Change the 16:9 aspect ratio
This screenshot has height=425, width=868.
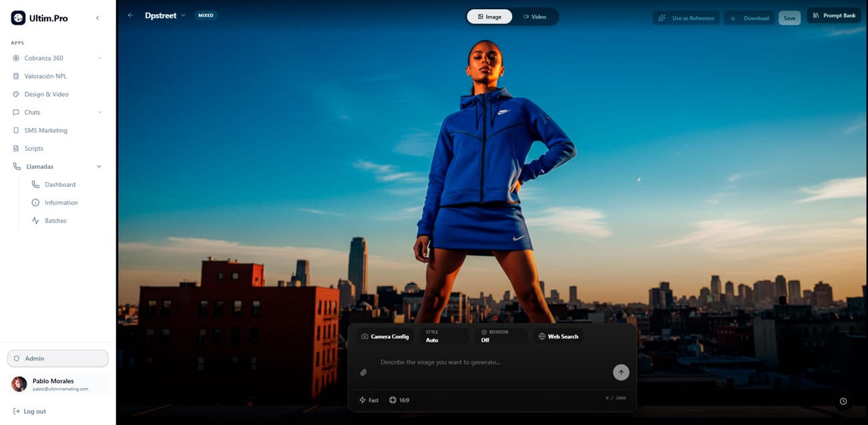point(399,400)
